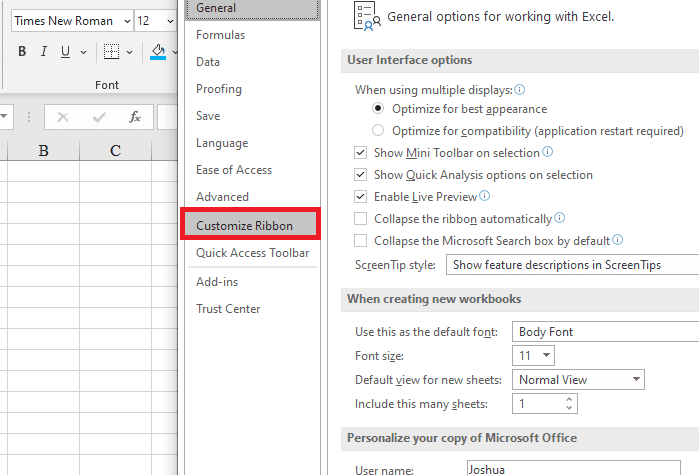Image resolution: width=699 pixels, height=475 pixels.
Task: Click the Borders icon
Action: pyautogui.click(x=111, y=52)
